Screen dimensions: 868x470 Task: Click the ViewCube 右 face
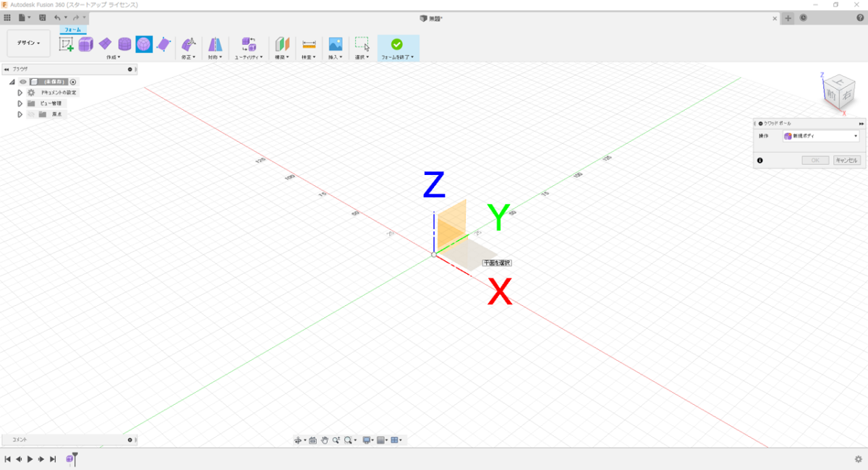(848, 95)
